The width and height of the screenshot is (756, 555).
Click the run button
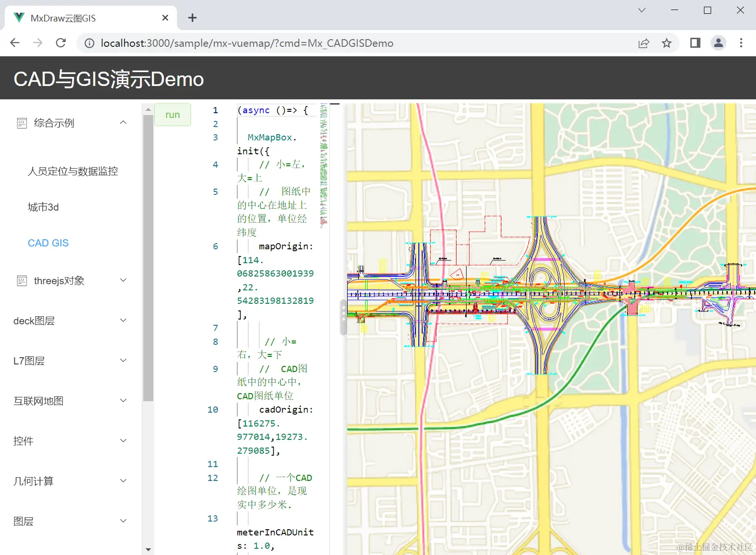point(172,115)
